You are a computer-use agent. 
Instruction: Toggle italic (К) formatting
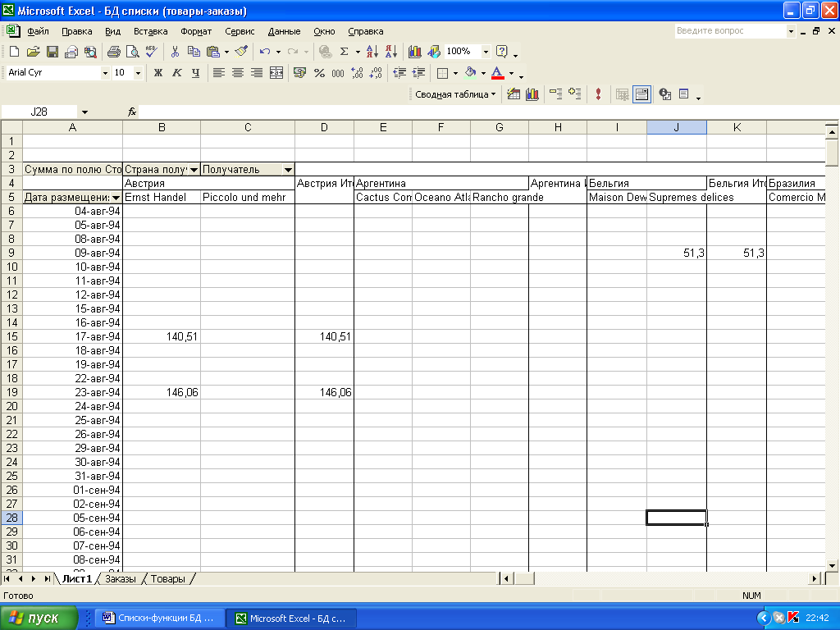pos(177,73)
